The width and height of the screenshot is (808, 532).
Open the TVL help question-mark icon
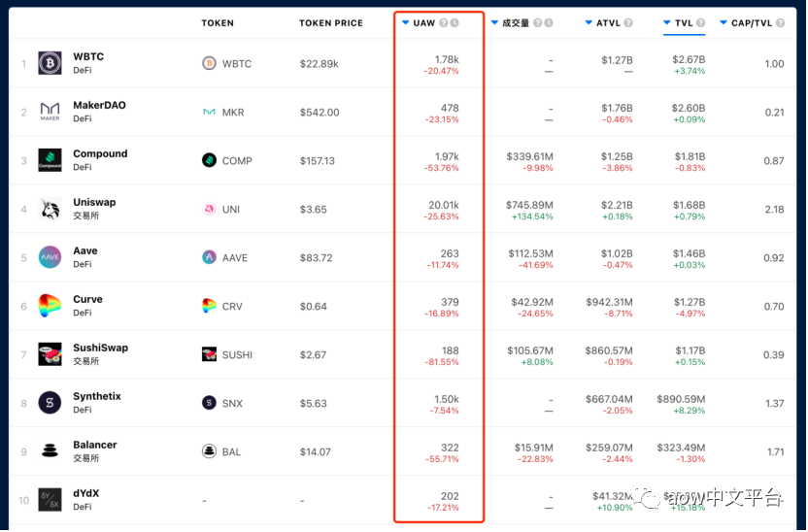[x=701, y=22]
